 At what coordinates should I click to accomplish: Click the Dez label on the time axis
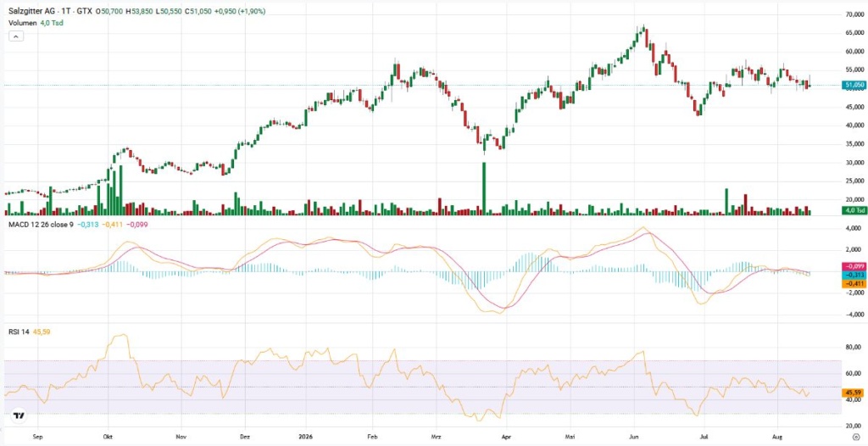pos(243,437)
